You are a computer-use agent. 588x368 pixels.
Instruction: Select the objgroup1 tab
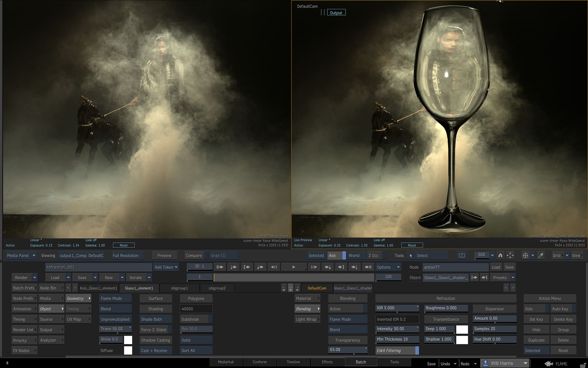(179, 288)
